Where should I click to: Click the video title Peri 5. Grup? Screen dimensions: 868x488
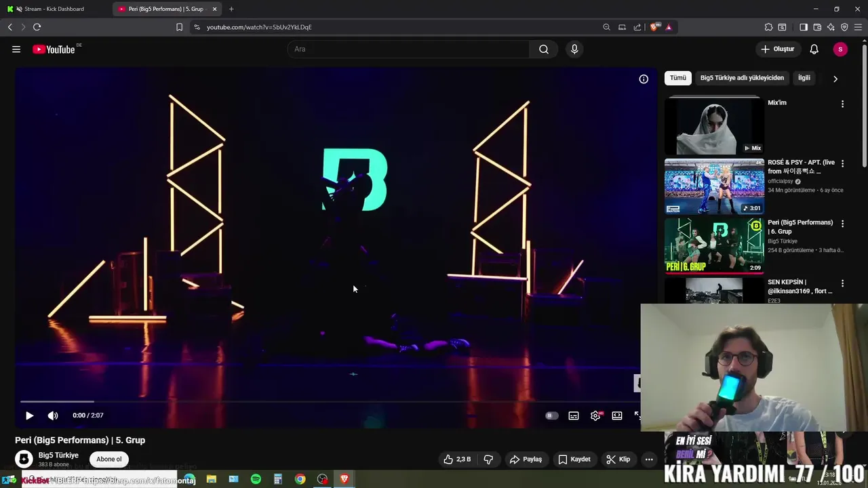[80, 440]
